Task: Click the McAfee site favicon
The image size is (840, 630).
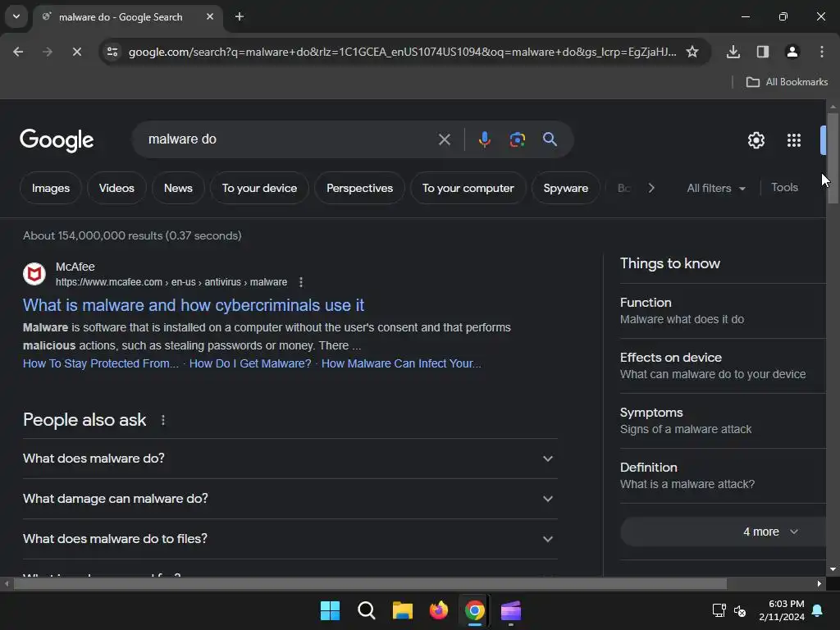Action: click(34, 274)
